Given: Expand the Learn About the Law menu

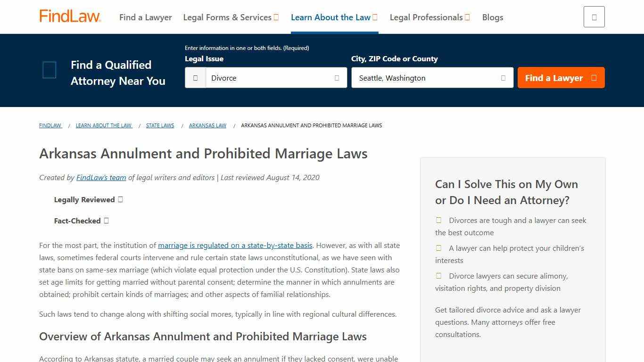Looking at the screenshot, I should (x=334, y=17).
